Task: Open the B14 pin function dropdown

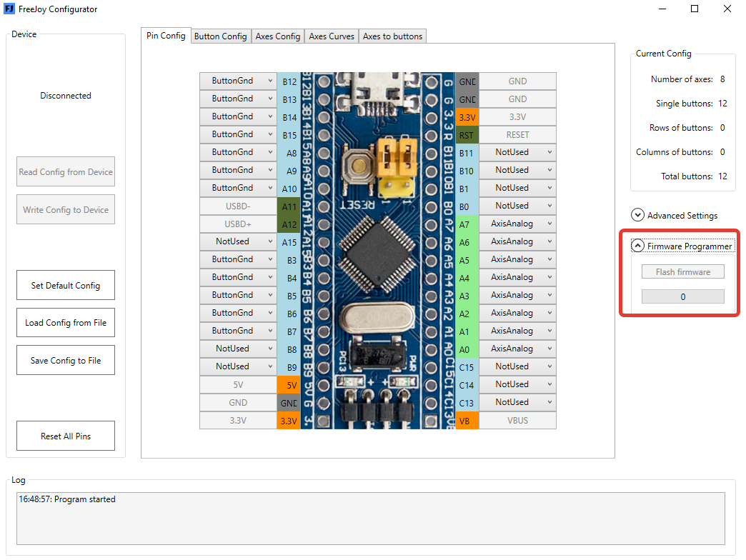Action: coord(238,116)
